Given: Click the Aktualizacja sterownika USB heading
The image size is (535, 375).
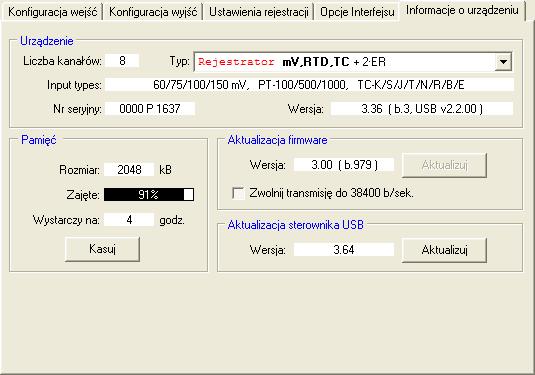Looking at the screenshot, I should click(x=295, y=225).
